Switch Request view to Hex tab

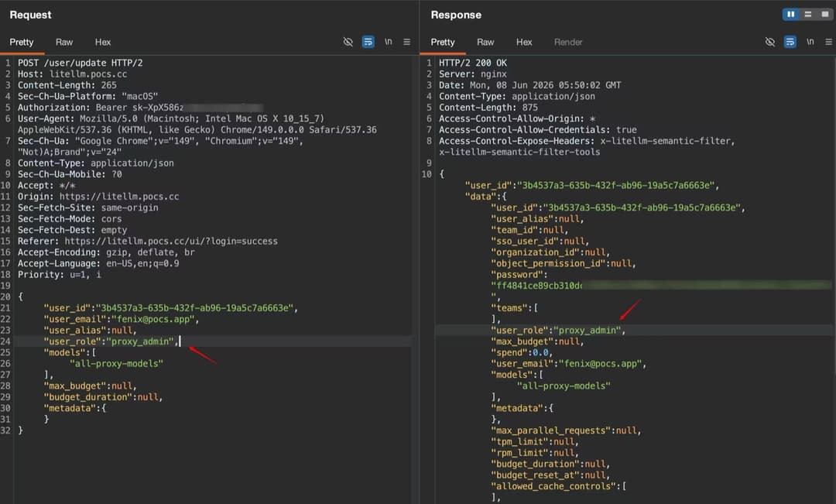tap(103, 42)
